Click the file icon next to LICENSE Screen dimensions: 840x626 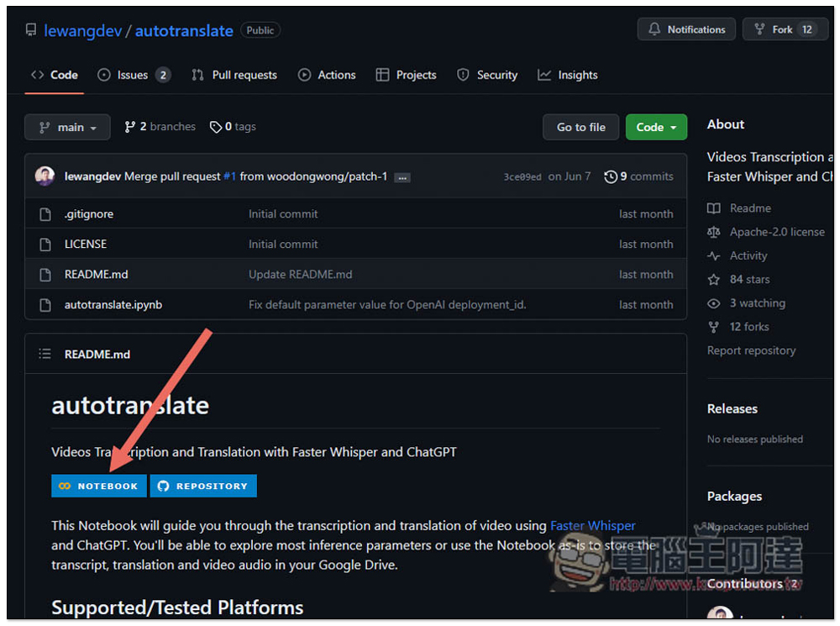(45, 245)
